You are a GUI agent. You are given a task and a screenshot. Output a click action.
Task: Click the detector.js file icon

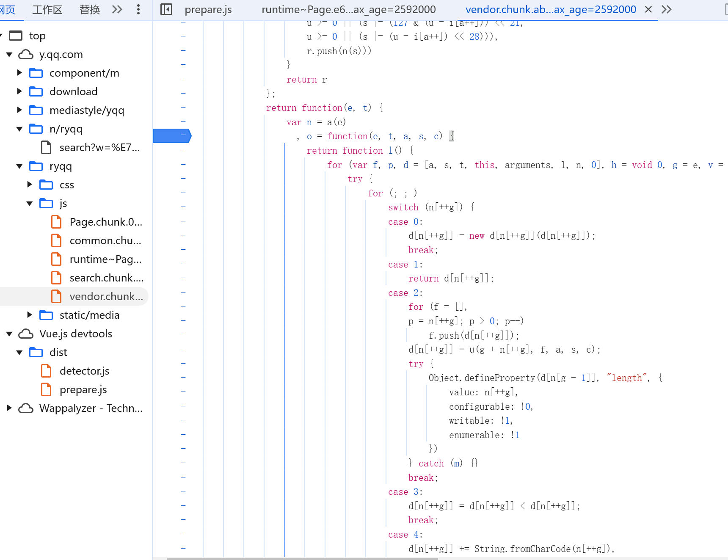pyautogui.click(x=46, y=371)
